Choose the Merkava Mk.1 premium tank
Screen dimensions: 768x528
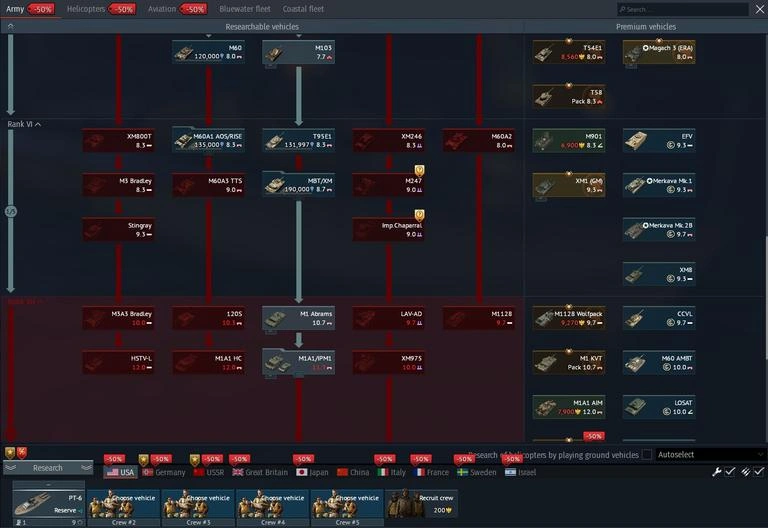(659, 185)
